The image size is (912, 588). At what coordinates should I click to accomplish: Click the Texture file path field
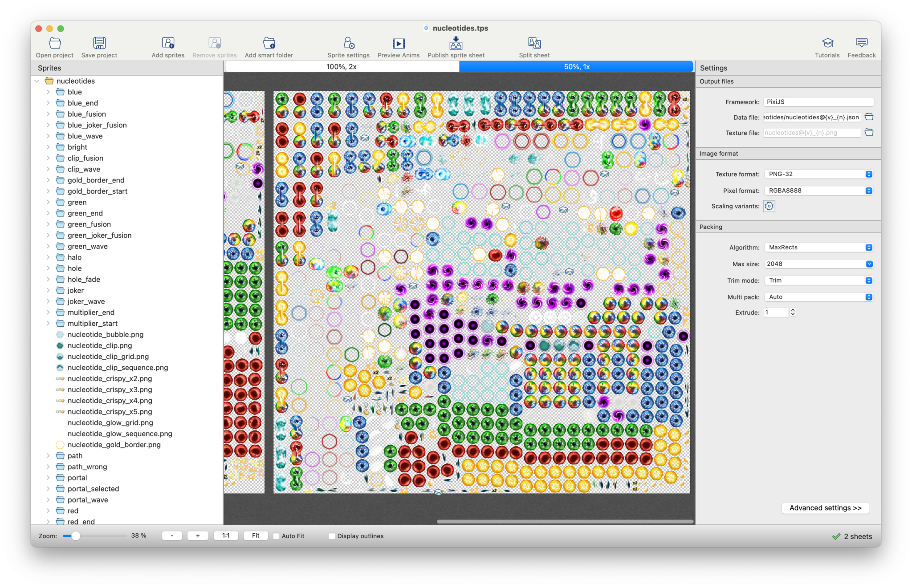[812, 133]
